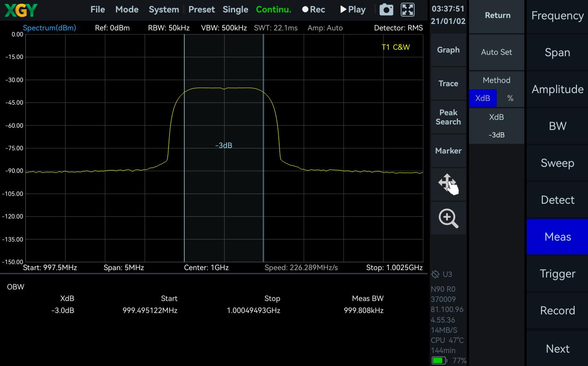This screenshot has width=588, height=366.
Task: Open the Span settings tab
Action: point(558,53)
